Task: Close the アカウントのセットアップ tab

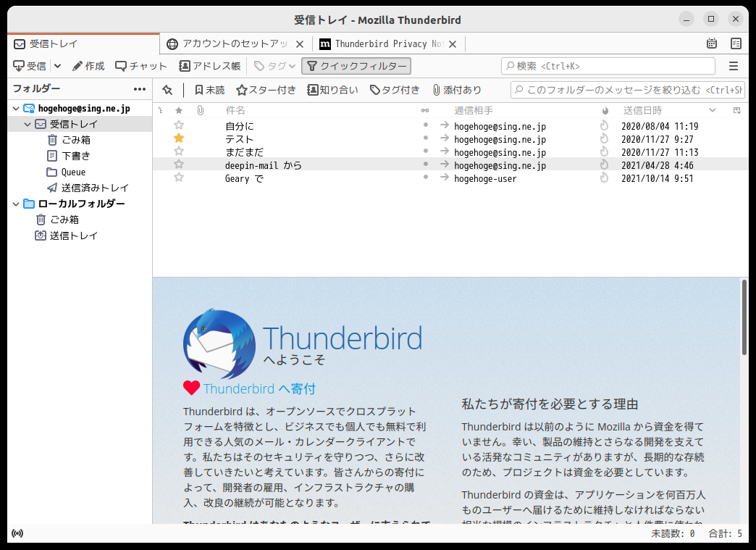Action: [299, 44]
